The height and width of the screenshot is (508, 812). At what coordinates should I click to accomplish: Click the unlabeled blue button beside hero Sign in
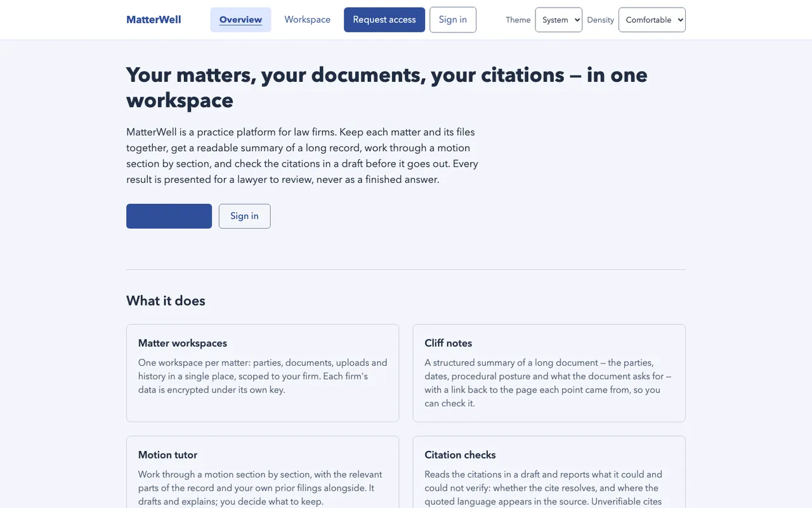[169, 216]
